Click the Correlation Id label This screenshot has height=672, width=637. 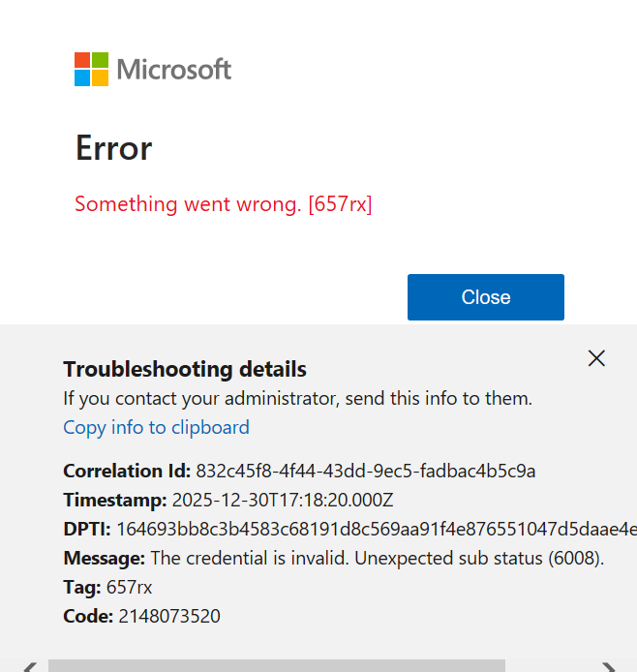tap(127, 472)
